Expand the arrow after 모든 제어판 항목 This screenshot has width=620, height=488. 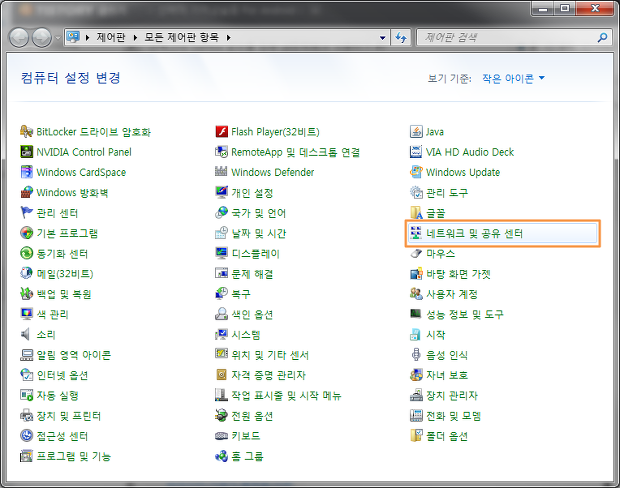pyautogui.click(x=229, y=38)
